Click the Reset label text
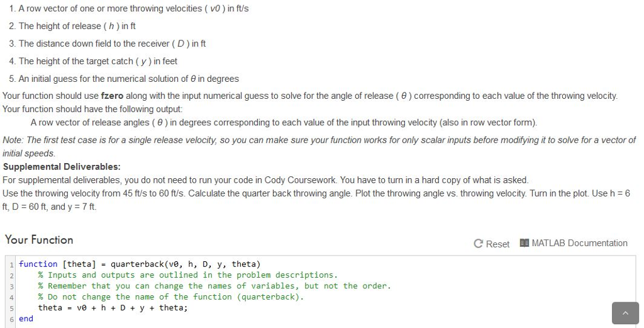 (497, 244)
